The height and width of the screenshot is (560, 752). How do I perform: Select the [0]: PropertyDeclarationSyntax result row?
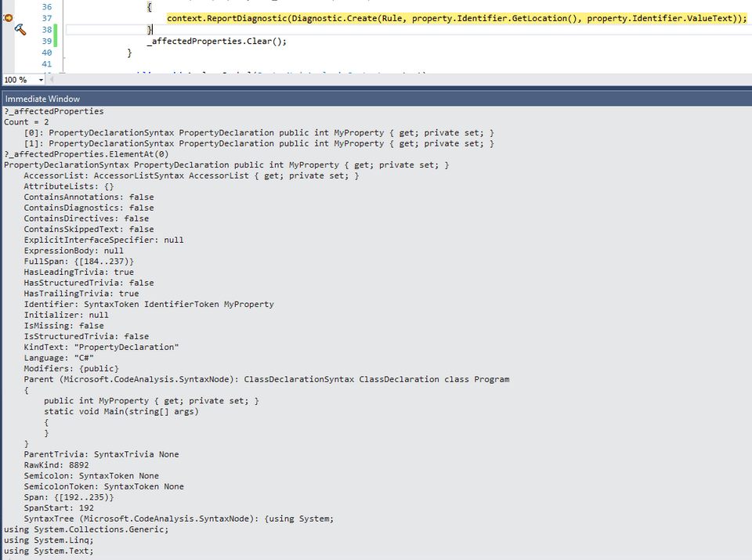coord(259,133)
